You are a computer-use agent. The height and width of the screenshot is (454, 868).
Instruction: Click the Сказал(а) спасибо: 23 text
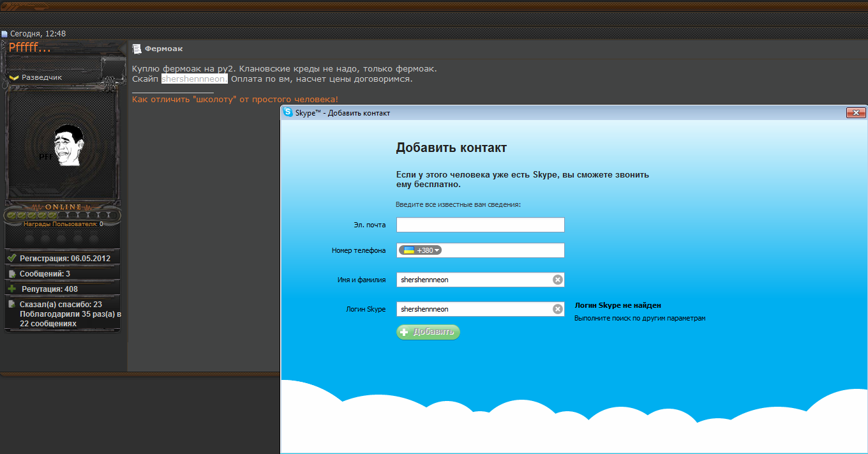61,305
